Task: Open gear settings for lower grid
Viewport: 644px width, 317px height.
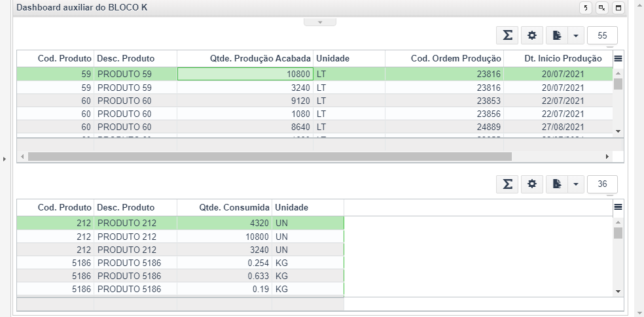Action: (532, 184)
